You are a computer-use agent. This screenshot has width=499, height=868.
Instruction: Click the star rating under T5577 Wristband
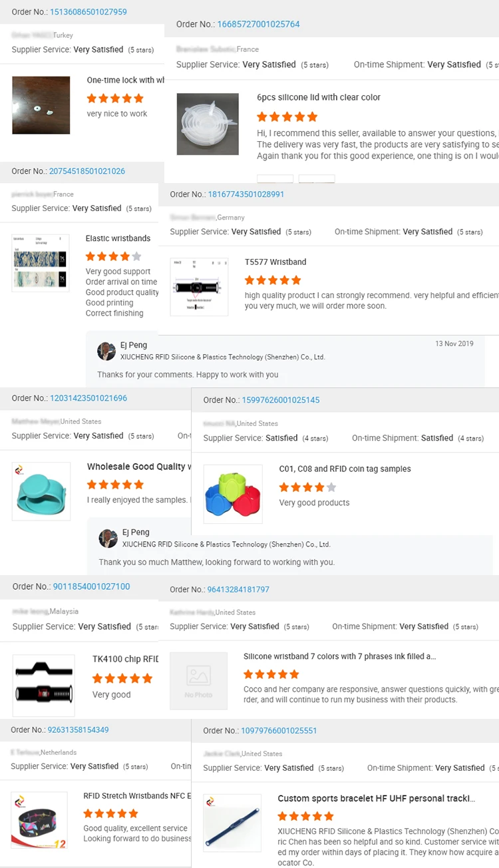point(273,280)
